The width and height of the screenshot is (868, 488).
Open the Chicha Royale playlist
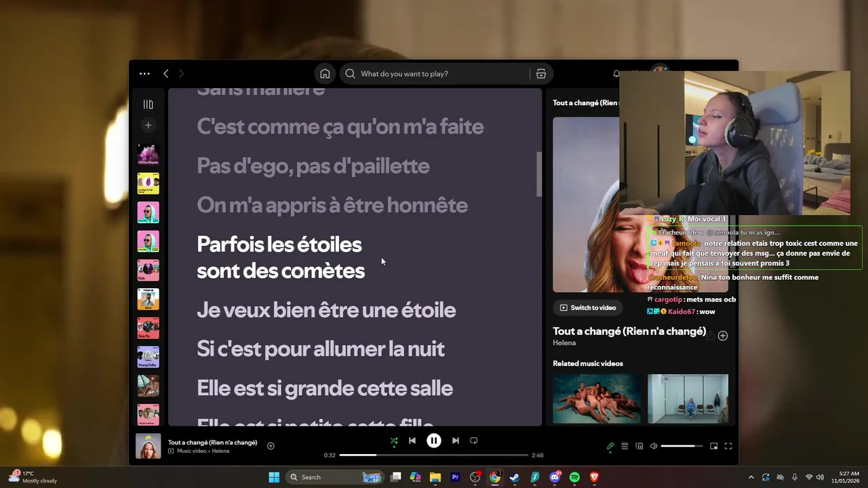pos(148,155)
